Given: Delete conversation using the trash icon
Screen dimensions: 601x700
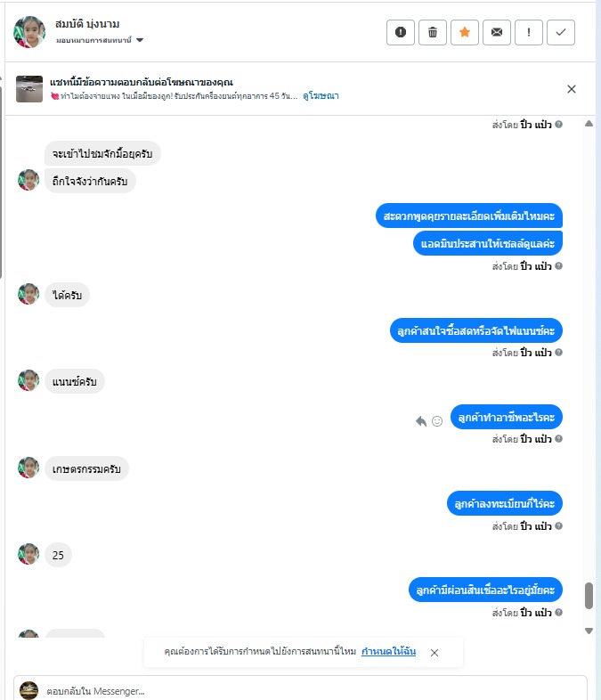Looking at the screenshot, I should coord(433,32).
